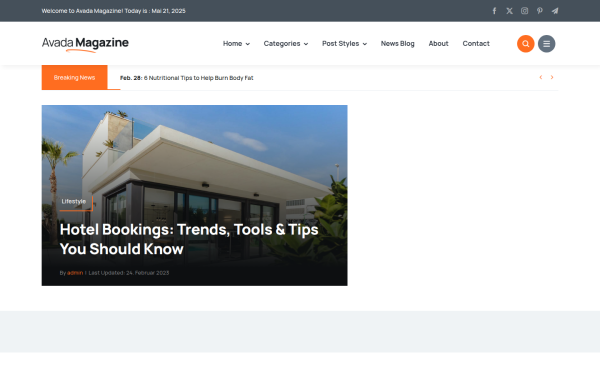Show previous breaking news with left arrow
This screenshot has height=375, width=600.
click(541, 77)
